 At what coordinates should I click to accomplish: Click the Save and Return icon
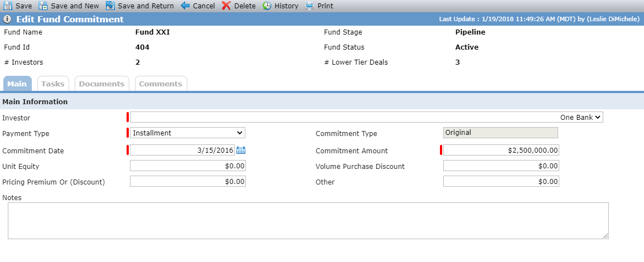coord(110,6)
